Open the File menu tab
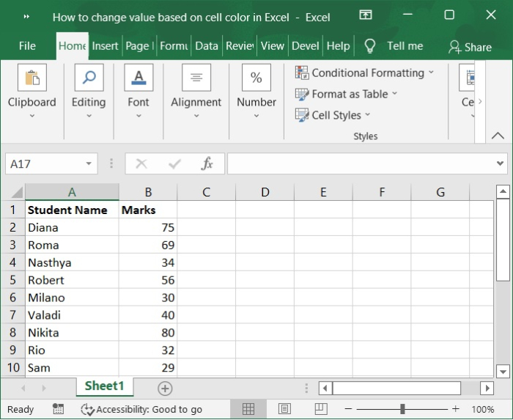Image resolution: width=513 pixels, height=420 pixels. [27, 45]
